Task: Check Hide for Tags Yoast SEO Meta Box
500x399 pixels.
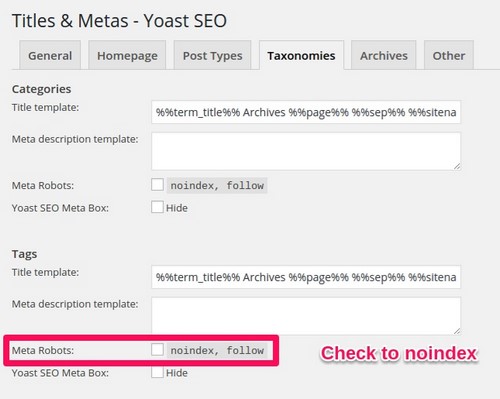Action: tap(157, 372)
